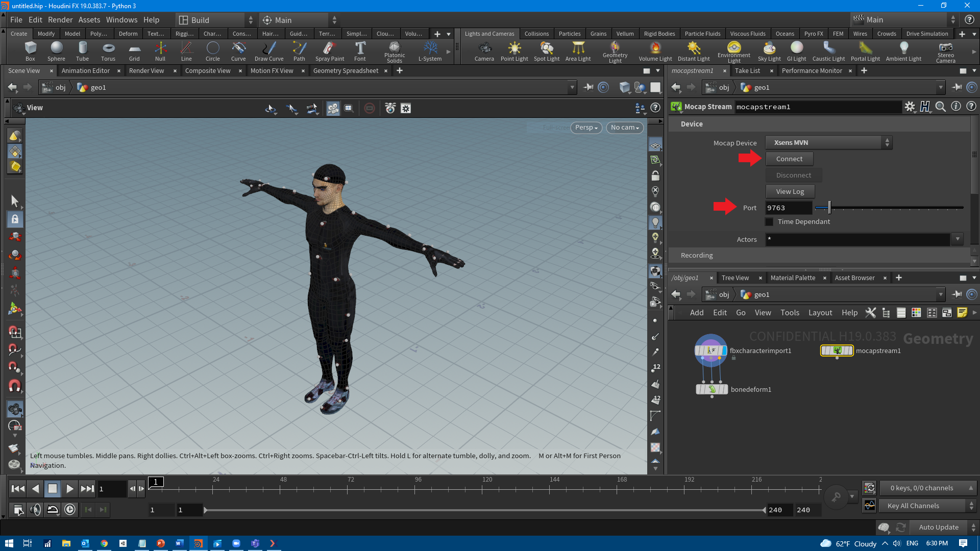
Task: Click the Disconnect button
Action: 794,176
